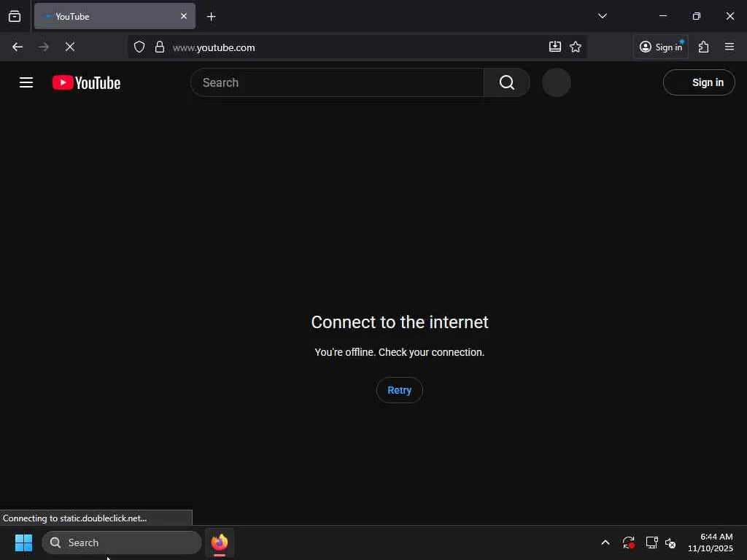This screenshot has height=560, width=747.
Task: Close the YouTube tab
Action: click(x=183, y=16)
